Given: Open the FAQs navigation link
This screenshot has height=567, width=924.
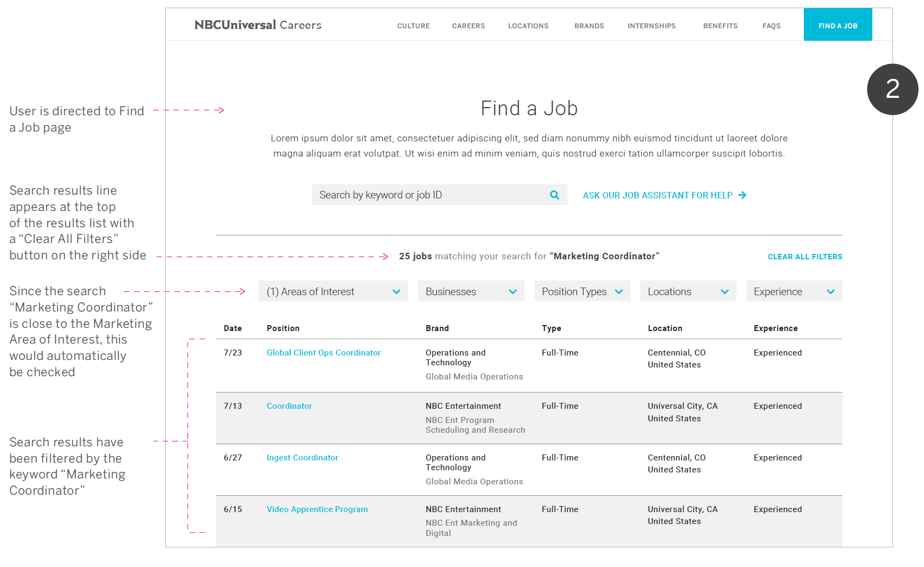Looking at the screenshot, I should click(x=771, y=26).
